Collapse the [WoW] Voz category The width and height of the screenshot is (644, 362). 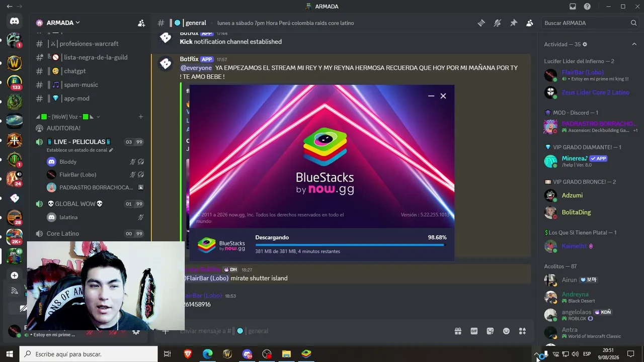[x=67, y=117]
